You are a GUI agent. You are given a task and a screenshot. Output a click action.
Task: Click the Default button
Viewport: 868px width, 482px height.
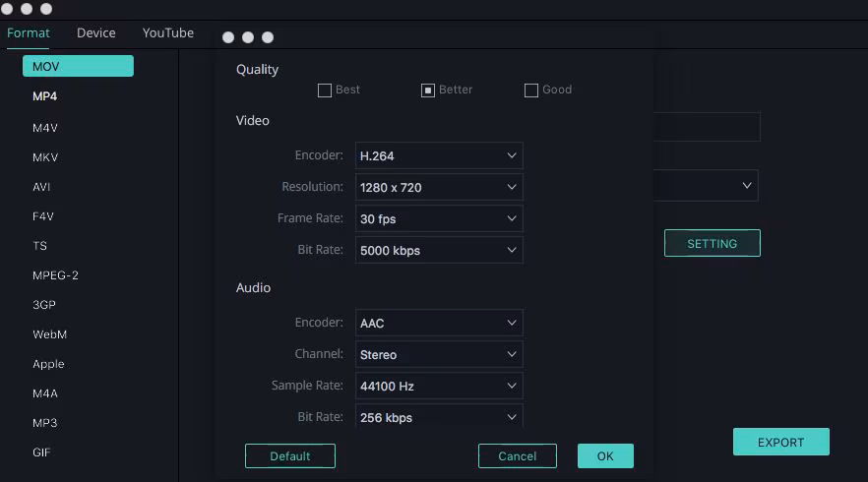[290, 455]
